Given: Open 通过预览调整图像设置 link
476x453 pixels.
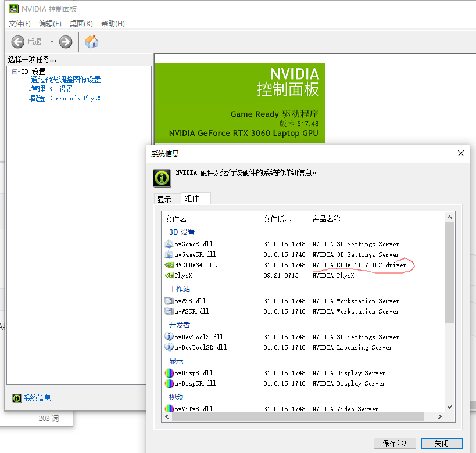Looking at the screenshot, I should coord(66,80).
